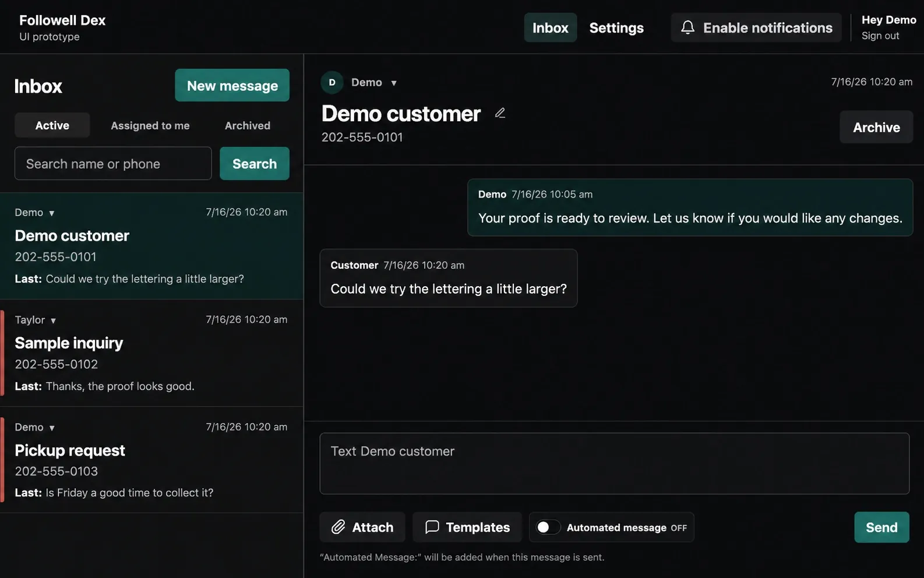Click 'Is Friday a good time' preview text
This screenshot has height=578, width=924.
[129, 493]
